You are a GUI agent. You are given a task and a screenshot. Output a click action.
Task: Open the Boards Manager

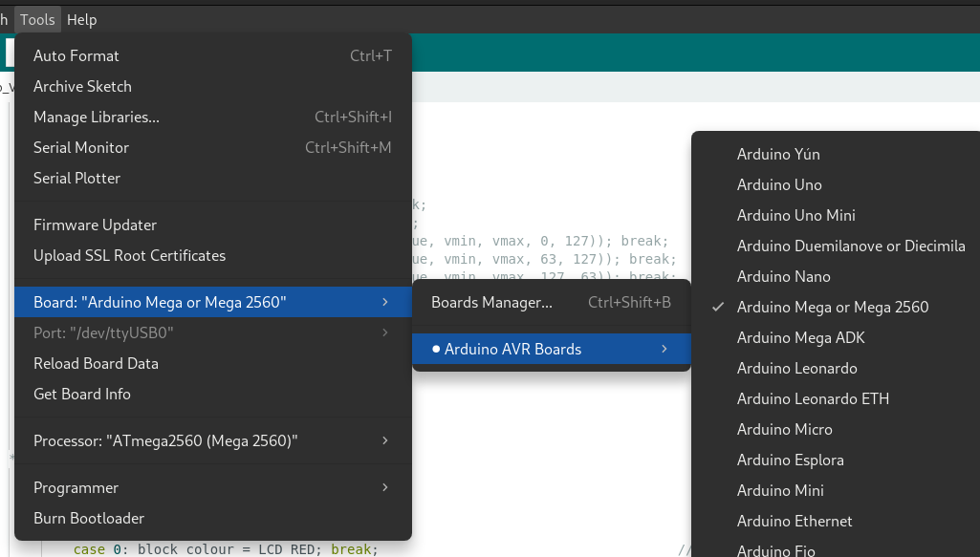click(490, 303)
